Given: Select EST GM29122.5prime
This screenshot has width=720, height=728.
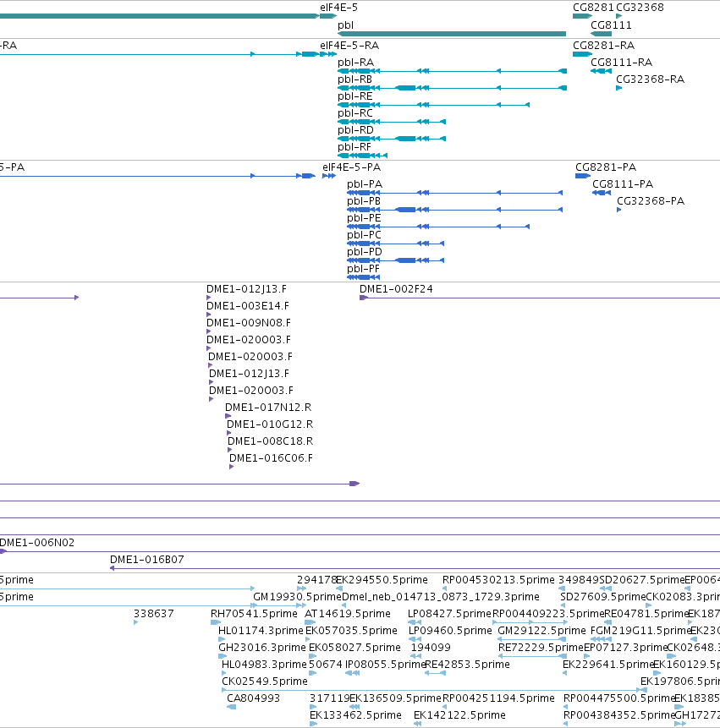Looking at the screenshot, I should click(531, 639).
